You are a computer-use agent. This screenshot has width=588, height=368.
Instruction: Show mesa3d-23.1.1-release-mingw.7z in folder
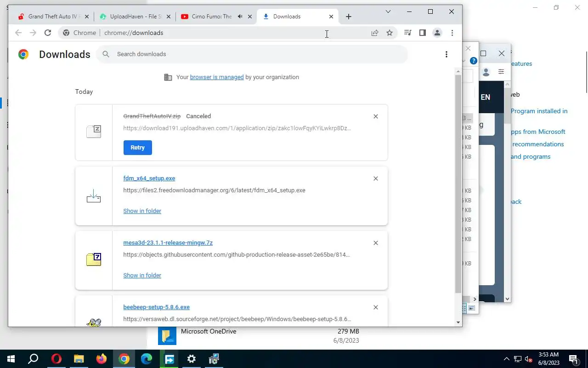142,276
